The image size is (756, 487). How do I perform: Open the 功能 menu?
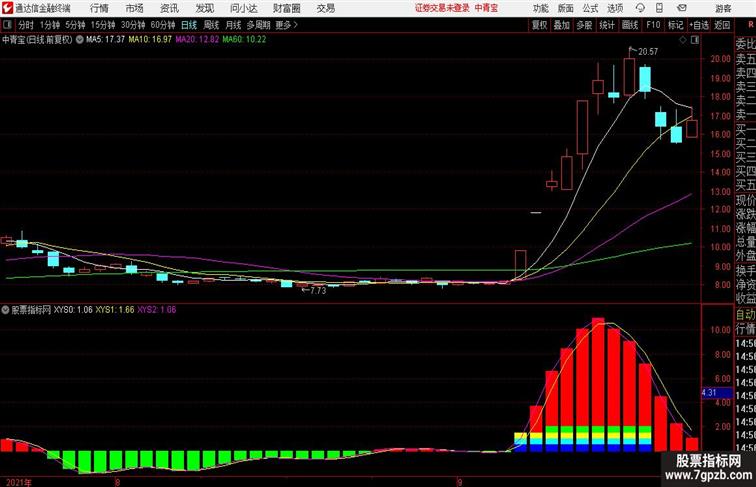click(540, 8)
